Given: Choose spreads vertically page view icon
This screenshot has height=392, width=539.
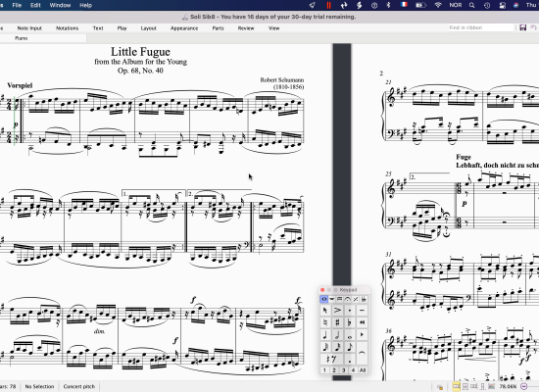Looking at the screenshot, I should pyautogui.click(x=465, y=386).
